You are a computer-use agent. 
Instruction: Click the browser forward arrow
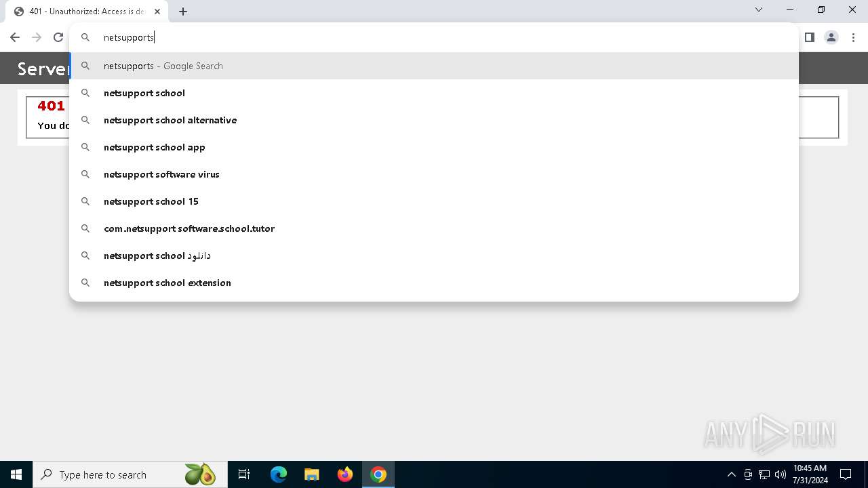(37, 37)
